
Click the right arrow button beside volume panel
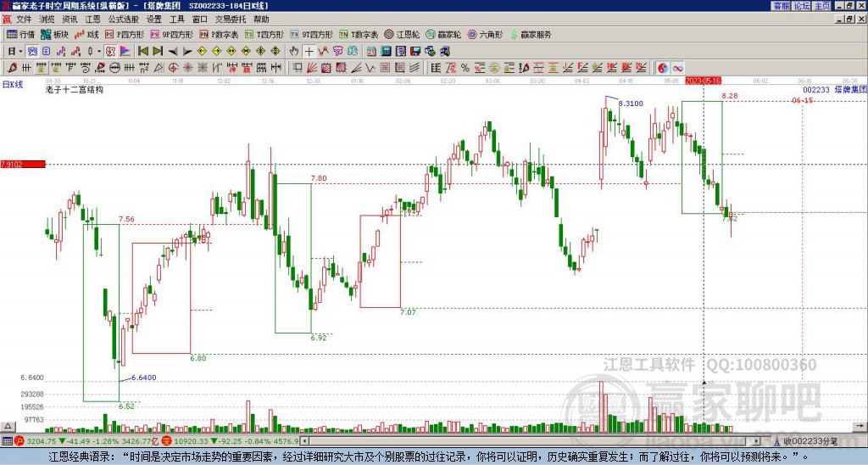861,426
